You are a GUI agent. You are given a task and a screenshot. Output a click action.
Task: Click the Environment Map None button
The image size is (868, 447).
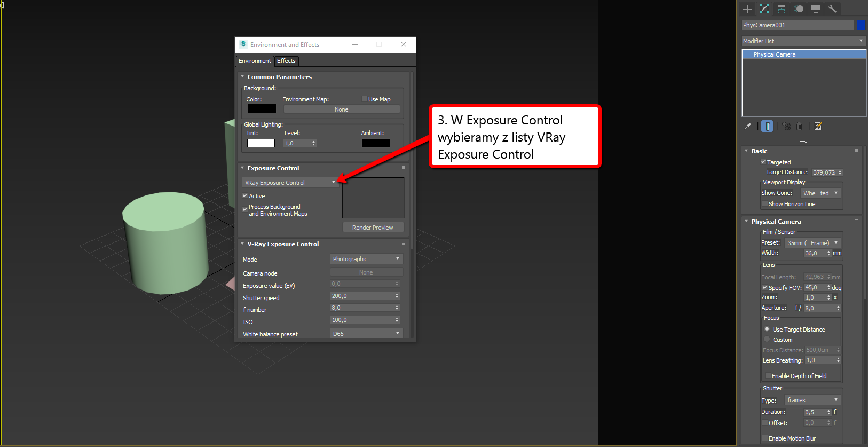342,109
